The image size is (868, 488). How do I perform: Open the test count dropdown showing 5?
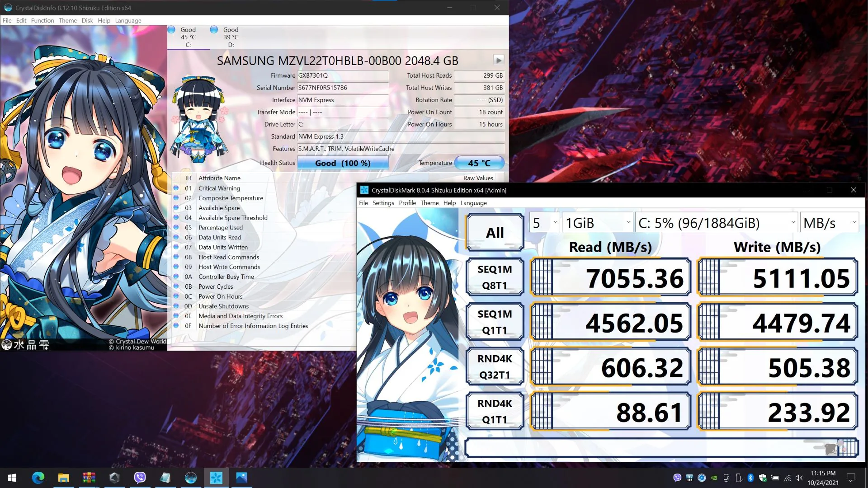pyautogui.click(x=545, y=223)
